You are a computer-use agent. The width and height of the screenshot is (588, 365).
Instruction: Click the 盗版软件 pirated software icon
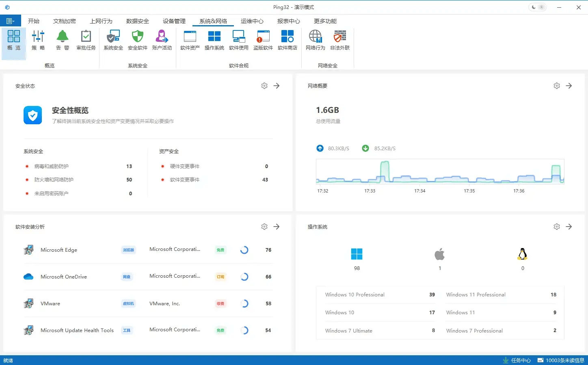point(263,40)
